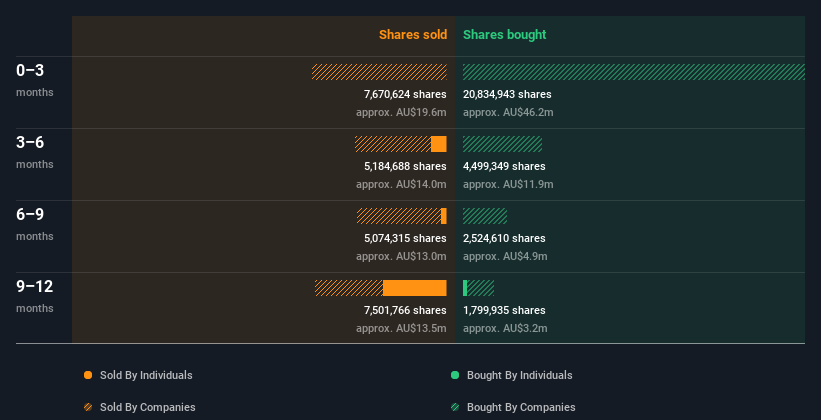
Task: Select the 0–3 months row label
Action: pos(35,80)
